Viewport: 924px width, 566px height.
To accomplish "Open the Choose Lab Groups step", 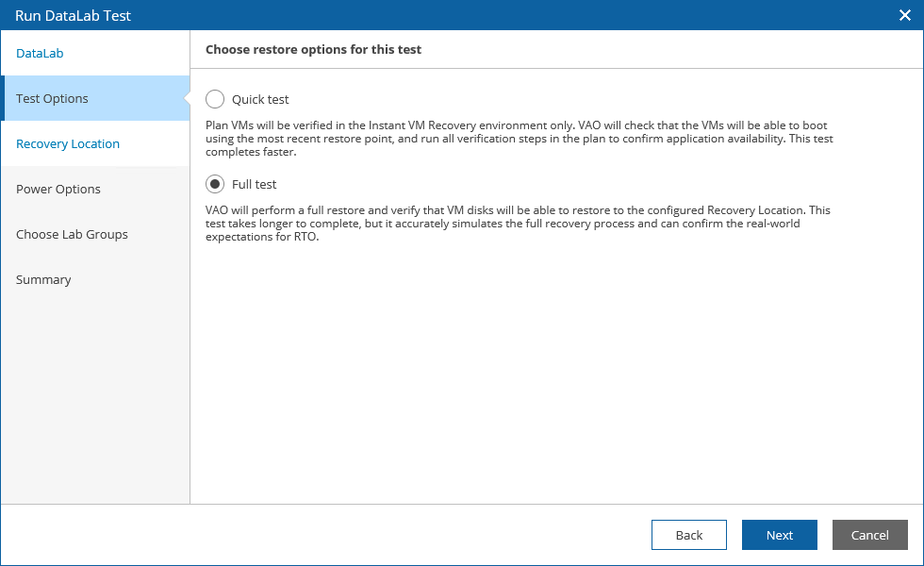I will pyautogui.click(x=72, y=235).
